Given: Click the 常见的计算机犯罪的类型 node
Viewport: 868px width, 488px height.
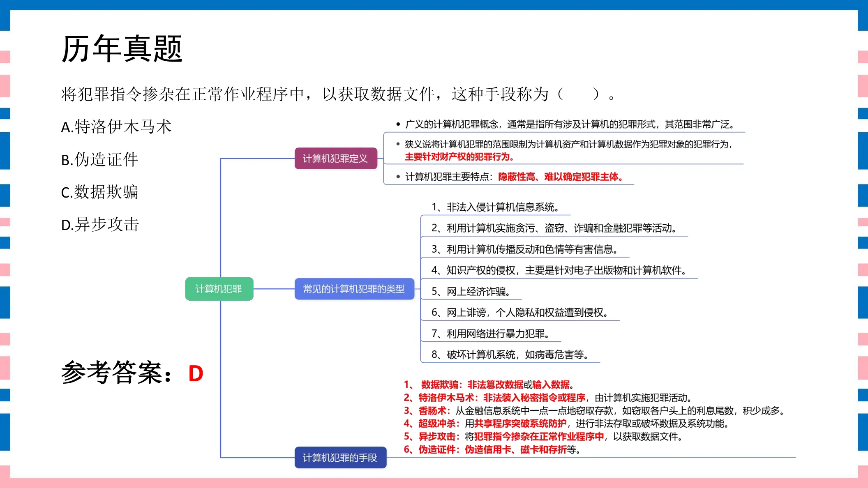Looking at the screenshot, I should (x=354, y=289).
